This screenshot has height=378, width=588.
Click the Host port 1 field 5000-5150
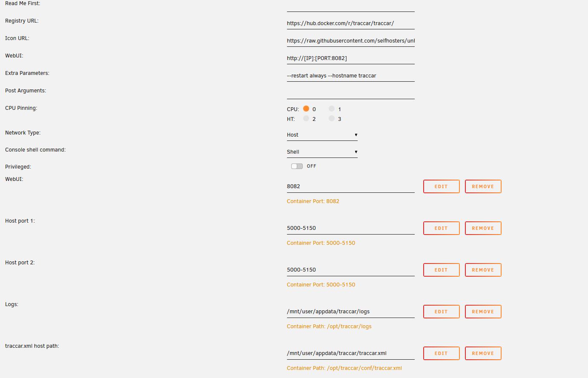click(351, 228)
